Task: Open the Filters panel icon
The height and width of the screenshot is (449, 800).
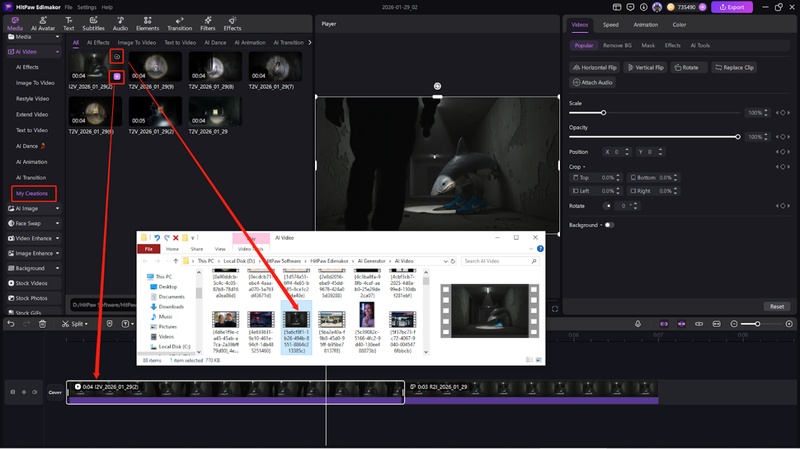Action: click(x=207, y=25)
